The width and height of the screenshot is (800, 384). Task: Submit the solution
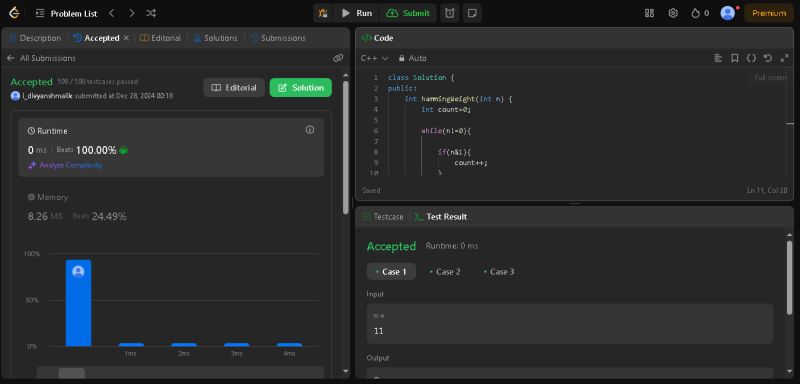[408, 13]
